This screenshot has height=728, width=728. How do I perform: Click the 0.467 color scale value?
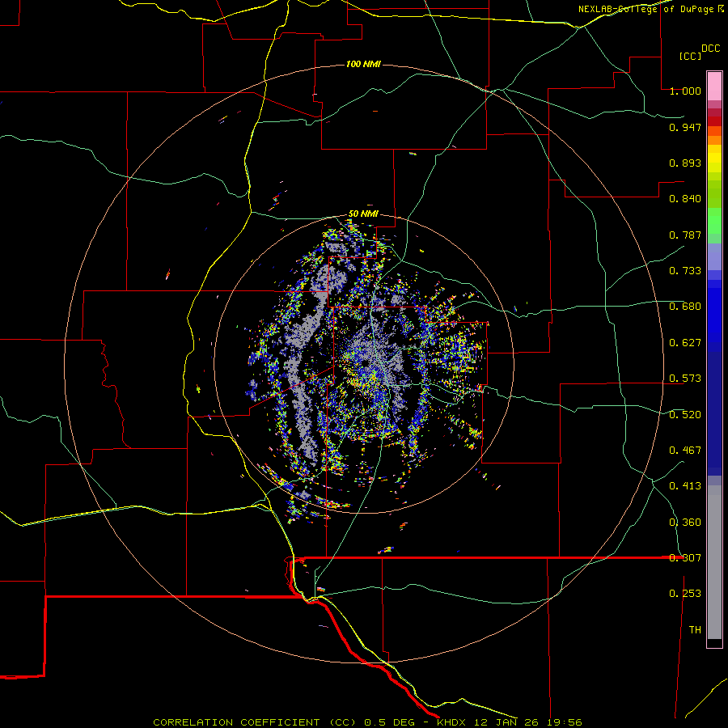[x=685, y=451]
